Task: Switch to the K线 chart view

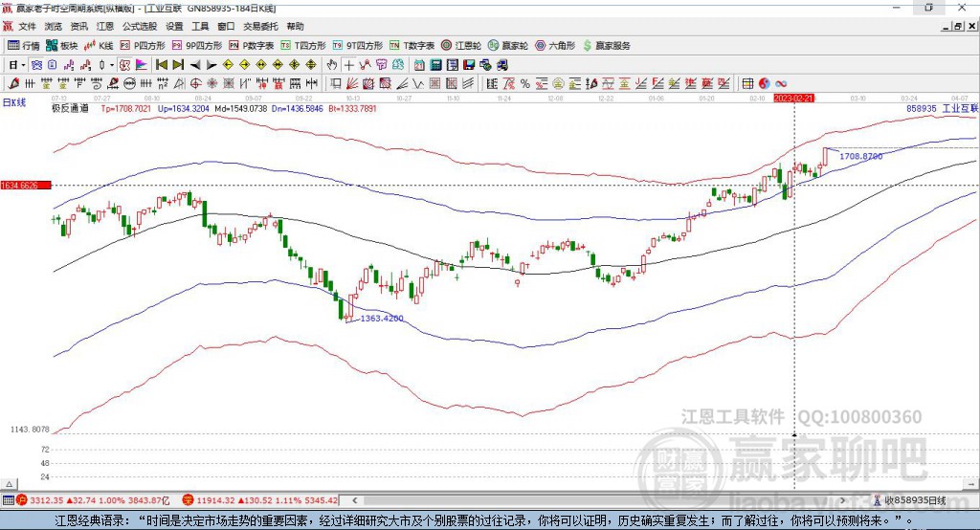Action: [99, 46]
